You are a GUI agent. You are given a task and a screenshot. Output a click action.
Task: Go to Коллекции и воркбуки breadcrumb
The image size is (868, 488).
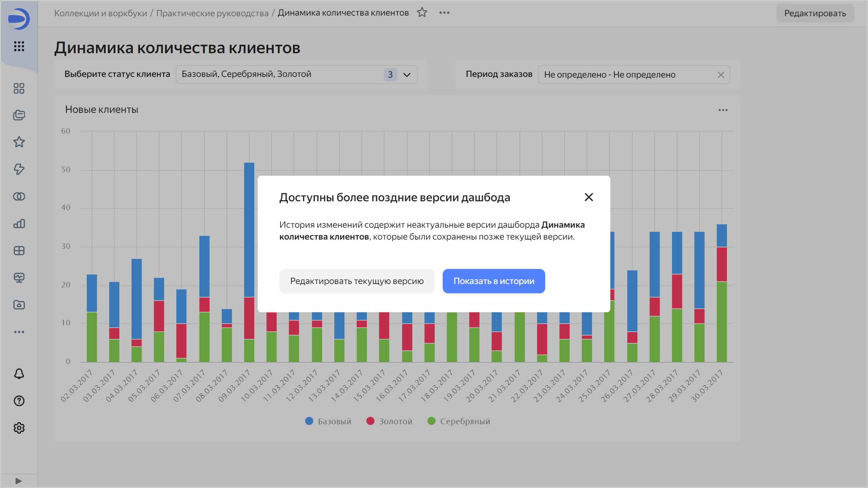point(100,13)
